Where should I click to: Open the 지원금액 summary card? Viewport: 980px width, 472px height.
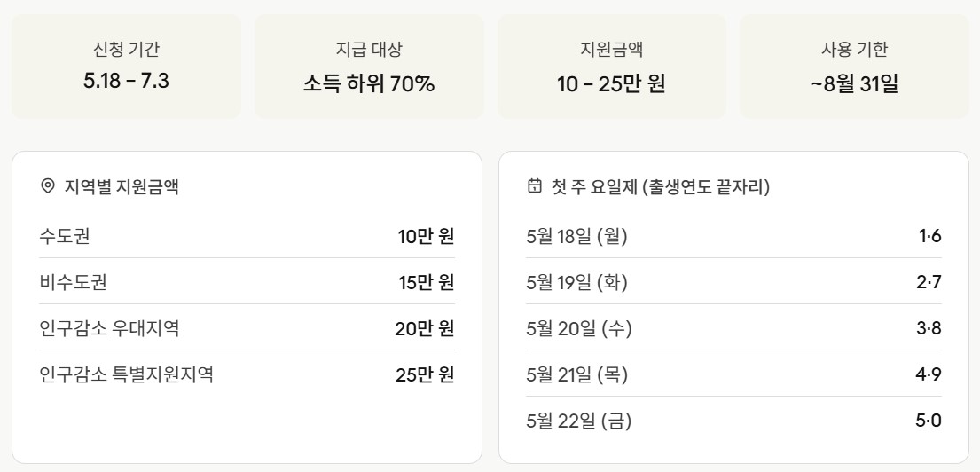(x=612, y=67)
